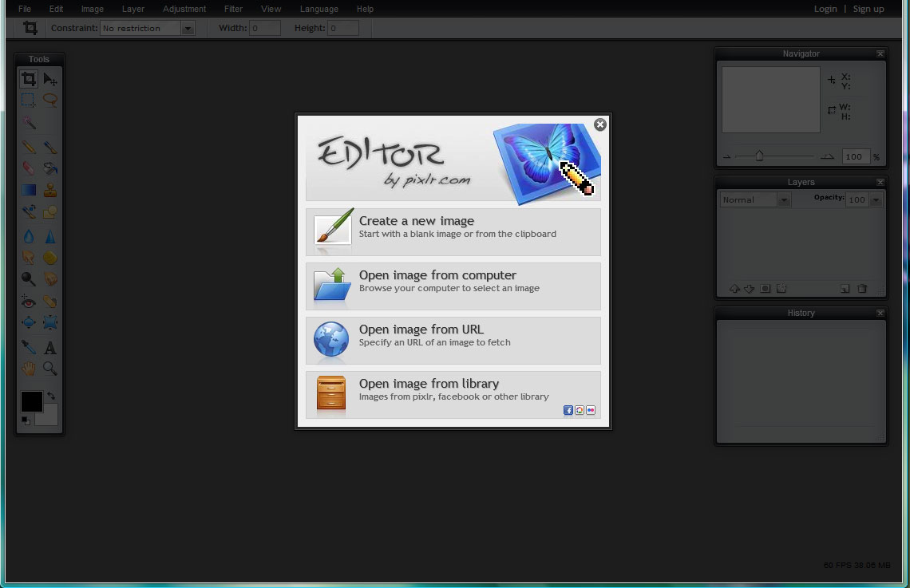Reset to default black and white colors
The width and height of the screenshot is (910, 588).
coord(26,420)
